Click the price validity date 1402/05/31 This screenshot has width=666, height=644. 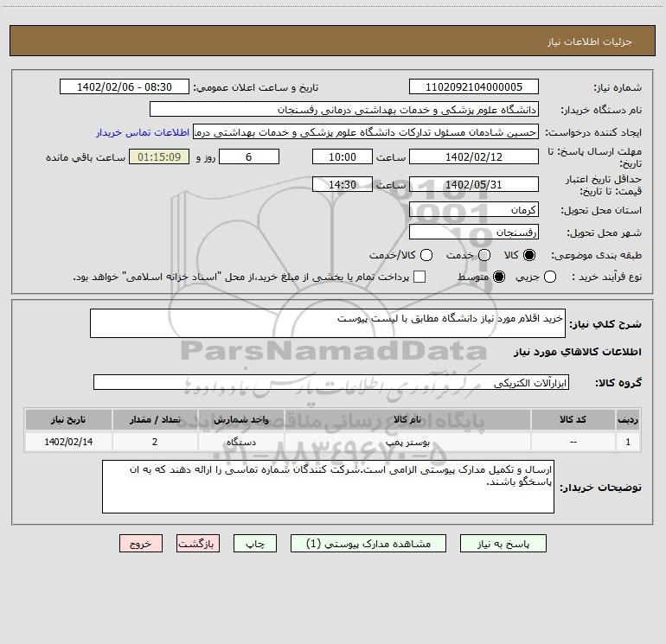474,184
